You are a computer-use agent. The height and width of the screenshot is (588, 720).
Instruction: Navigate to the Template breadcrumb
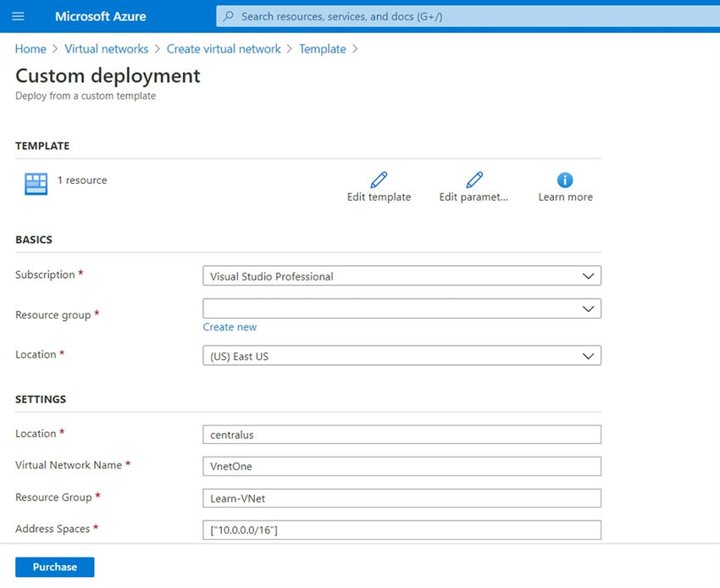[x=322, y=48]
